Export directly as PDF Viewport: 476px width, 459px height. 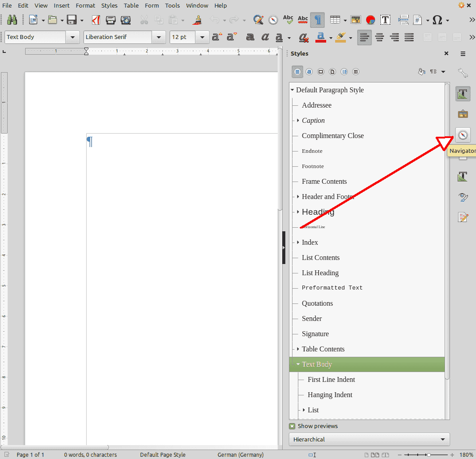pyautogui.click(x=96, y=20)
